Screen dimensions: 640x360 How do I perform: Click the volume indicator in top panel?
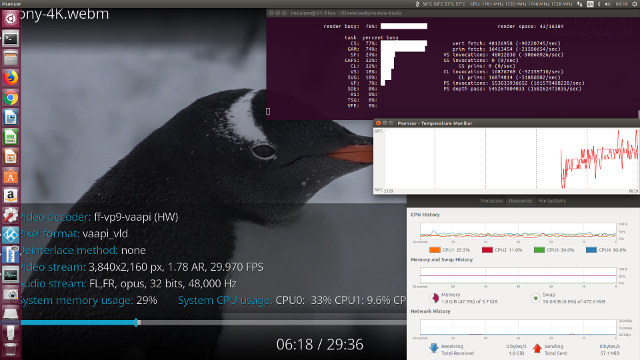[607, 4]
